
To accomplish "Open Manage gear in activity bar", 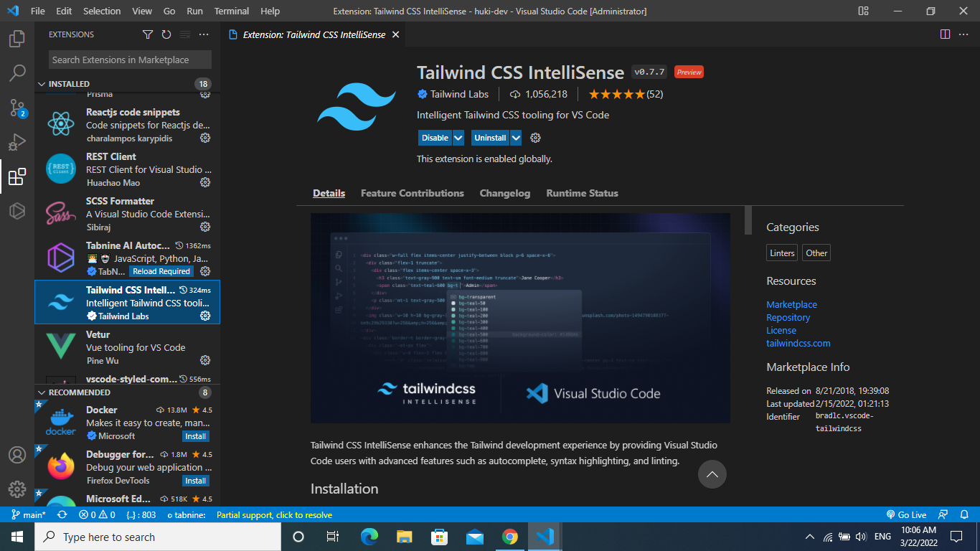I will [x=17, y=489].
